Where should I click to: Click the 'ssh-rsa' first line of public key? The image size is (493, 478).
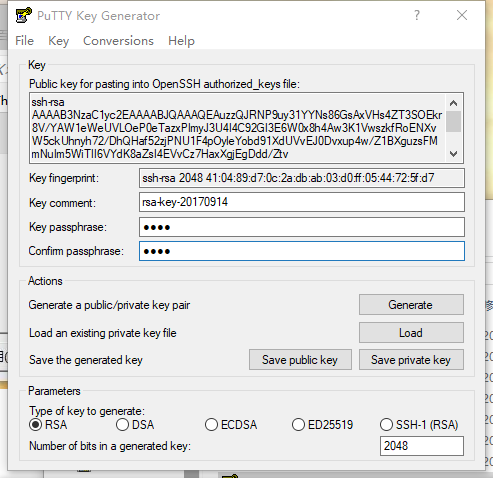point(48,102)
